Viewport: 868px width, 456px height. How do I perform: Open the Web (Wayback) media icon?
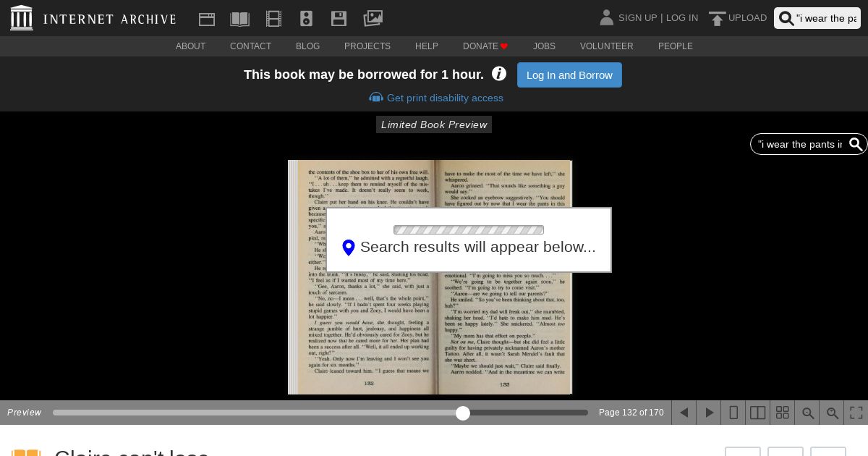(207, 19)
